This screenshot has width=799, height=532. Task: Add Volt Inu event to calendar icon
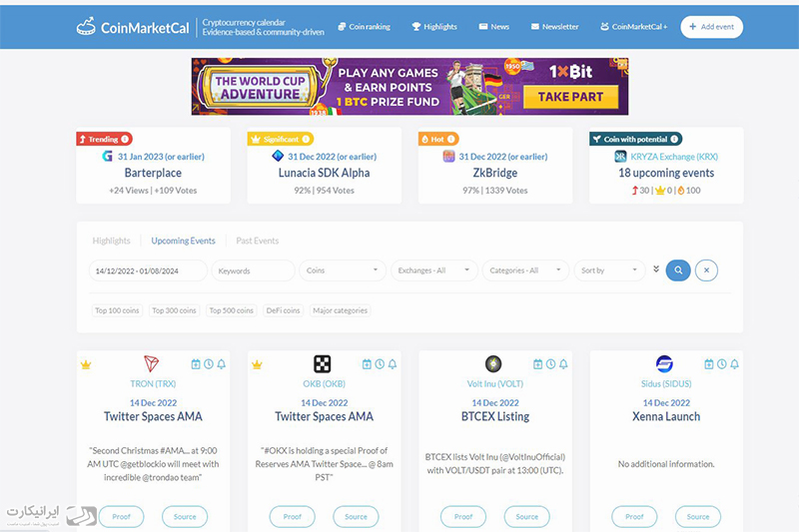coord(538,364)
